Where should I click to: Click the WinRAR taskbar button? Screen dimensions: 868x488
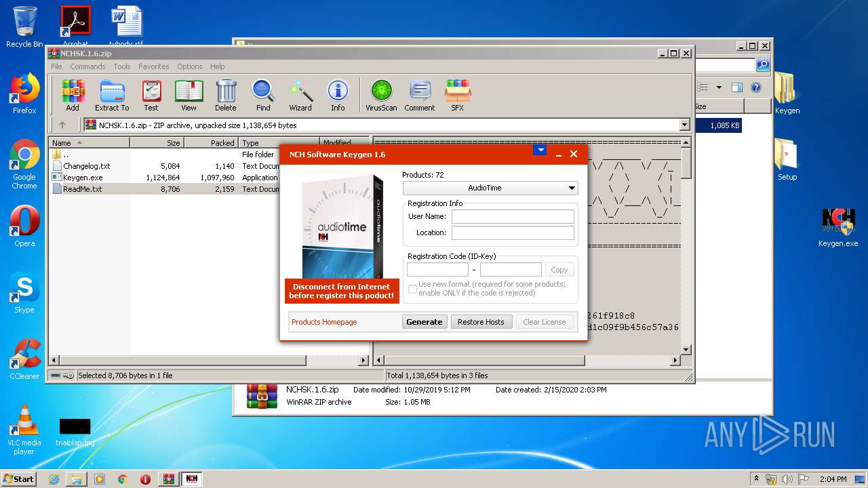[169, 479]
